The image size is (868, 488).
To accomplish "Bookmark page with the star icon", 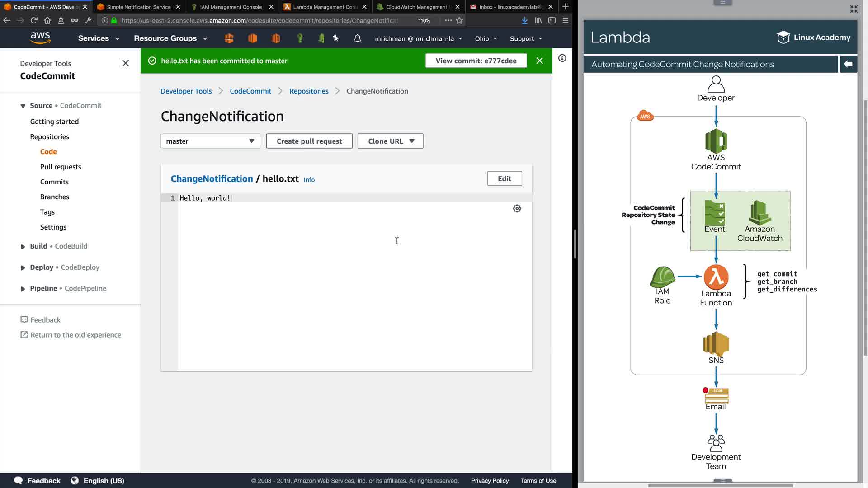I will pos(459,20).
